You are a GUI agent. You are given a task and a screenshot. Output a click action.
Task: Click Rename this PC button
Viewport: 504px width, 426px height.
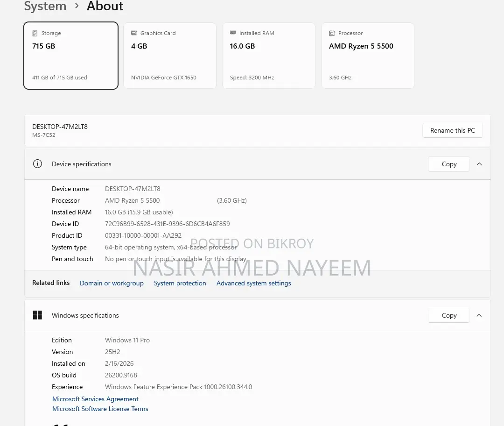[453, 130]
